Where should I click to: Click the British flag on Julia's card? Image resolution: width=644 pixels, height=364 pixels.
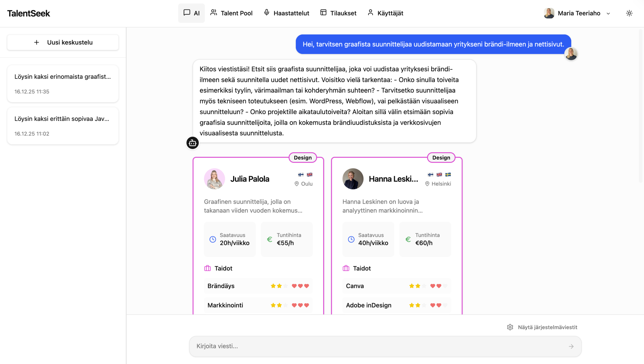310,174
